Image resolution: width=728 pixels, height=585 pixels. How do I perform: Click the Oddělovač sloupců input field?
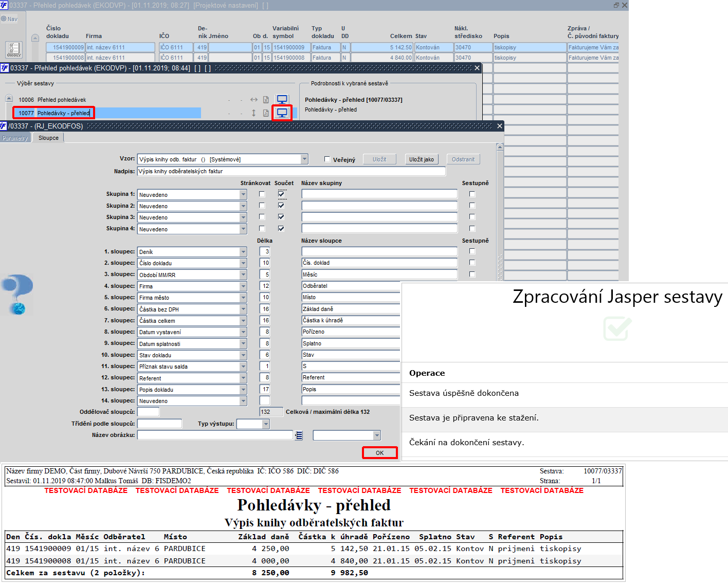point(148,412)
